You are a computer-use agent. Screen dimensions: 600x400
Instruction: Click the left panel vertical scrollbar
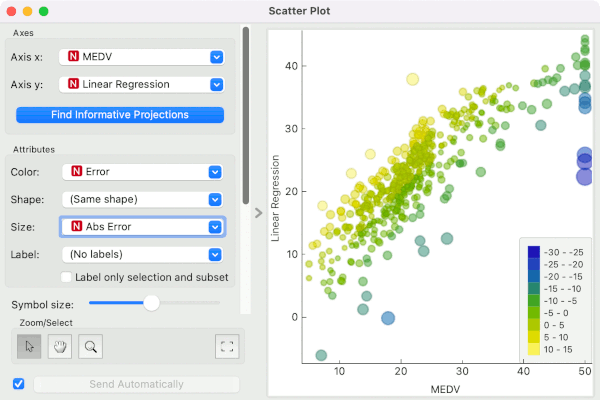pyautogui.click(x=246, y=115)
